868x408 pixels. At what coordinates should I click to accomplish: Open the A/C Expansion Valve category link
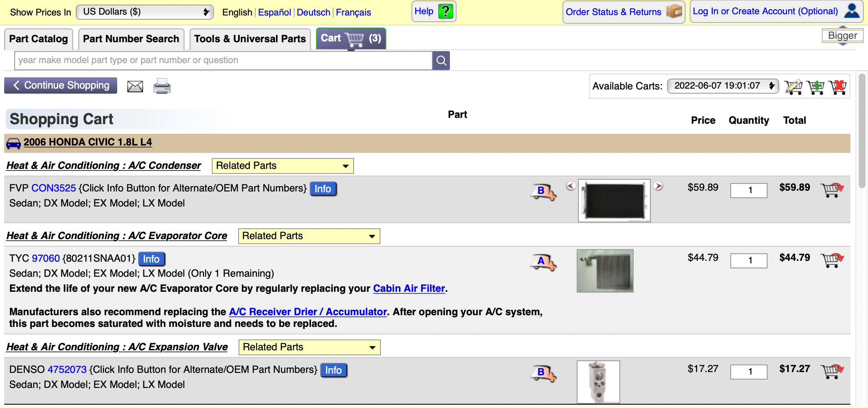coord(117,347)
